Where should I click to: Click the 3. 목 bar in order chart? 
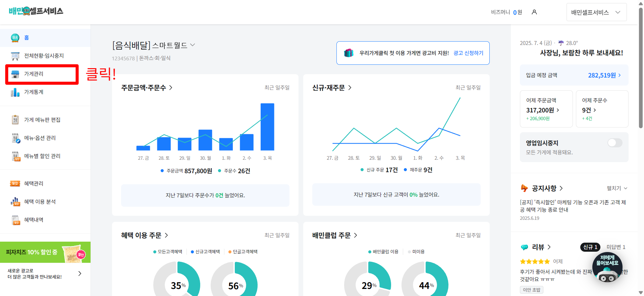click(267, 127)
